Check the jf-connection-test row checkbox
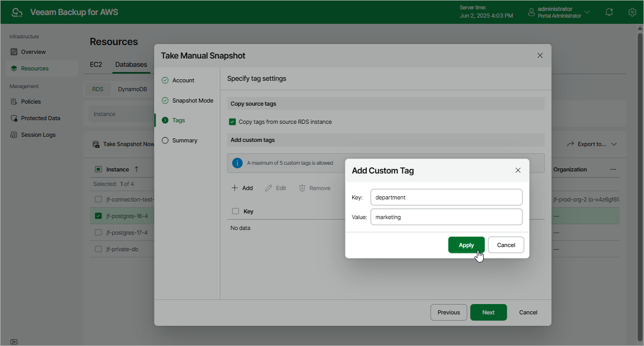Viewport: 644px width, 346px height. pos(98,199)
